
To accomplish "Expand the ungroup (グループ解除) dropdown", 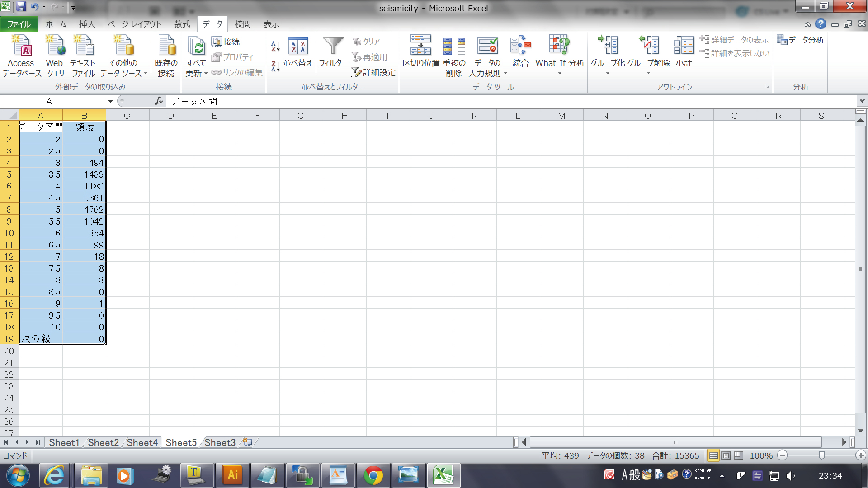I will [x=648, y=74].
